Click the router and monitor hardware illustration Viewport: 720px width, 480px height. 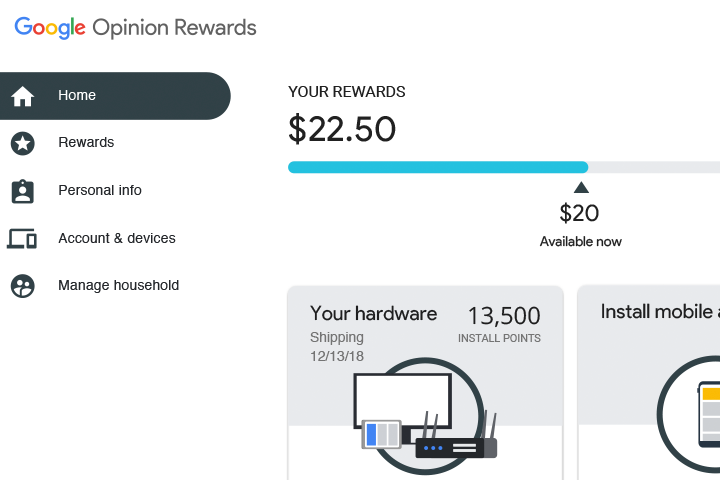click(x=427, y=413)
